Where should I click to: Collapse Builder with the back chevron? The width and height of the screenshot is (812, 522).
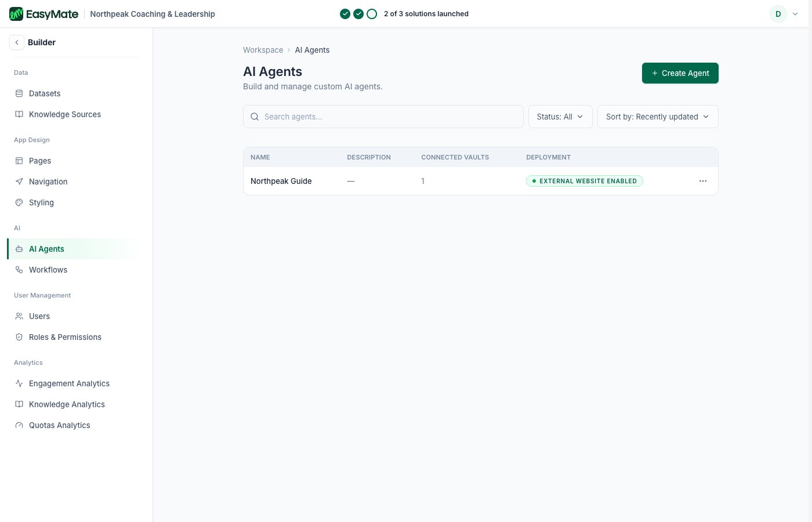tap(17, 42)
